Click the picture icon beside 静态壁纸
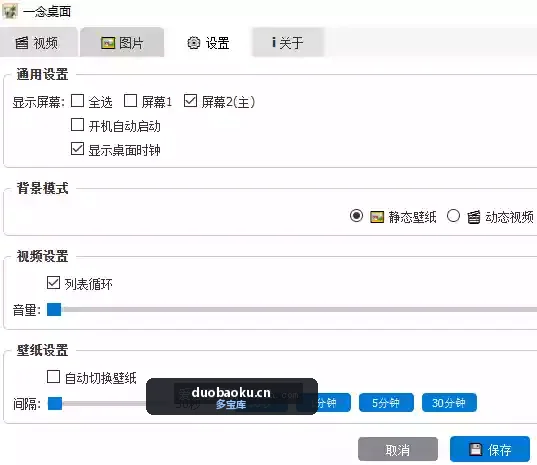 point(377,217)
